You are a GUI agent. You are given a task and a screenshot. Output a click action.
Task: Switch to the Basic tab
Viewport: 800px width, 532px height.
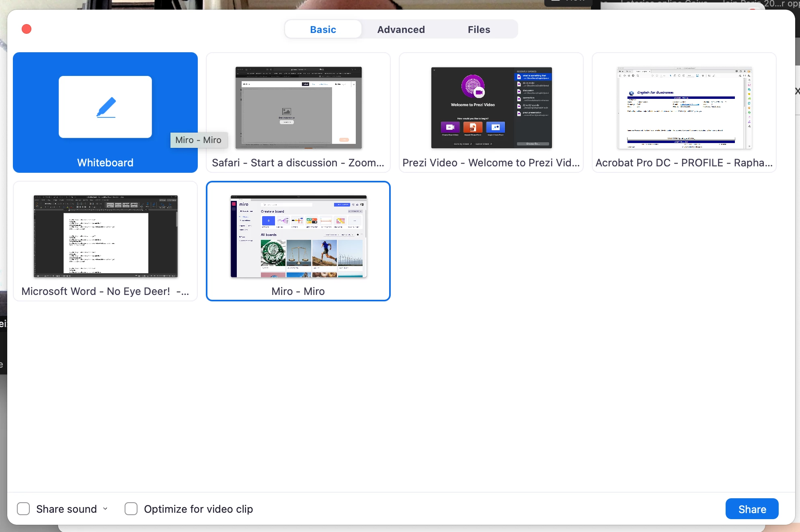(323, 29)
